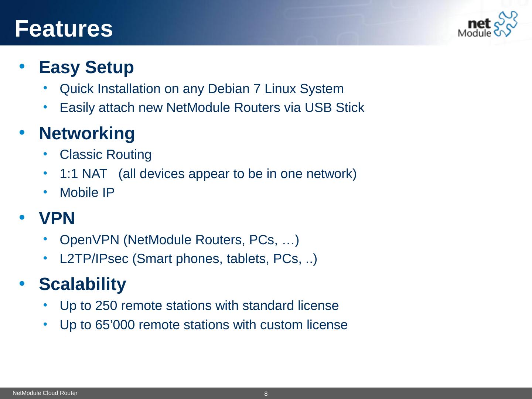Viewport: 532px width, 399px height.
Task: Click the '1:1 NAT' bullet line
Action: (208, 174)
